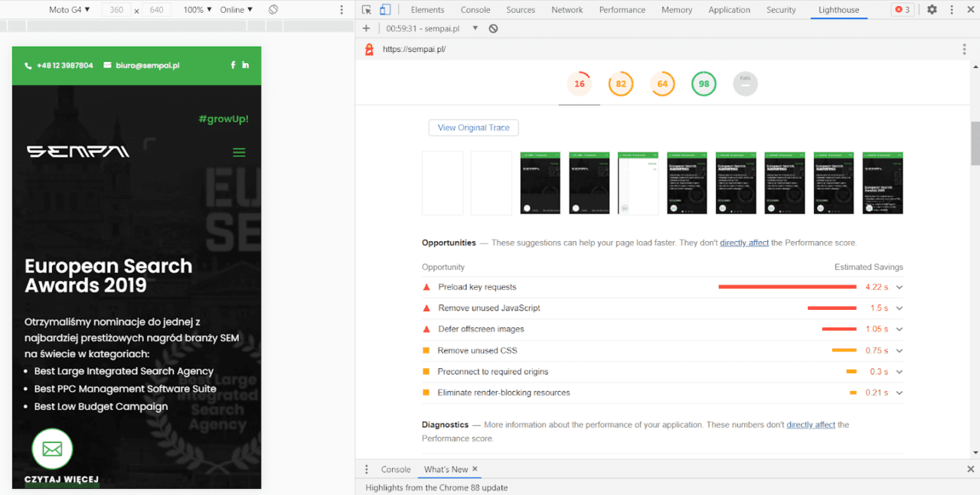Open the Console tab in bottom drawer
This screenshot has height=495, width=980.
[x=396, y=469]
